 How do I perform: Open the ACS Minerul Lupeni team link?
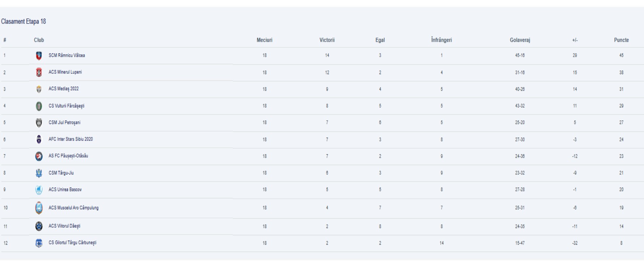pyautogui.click(x=65, y=72)
